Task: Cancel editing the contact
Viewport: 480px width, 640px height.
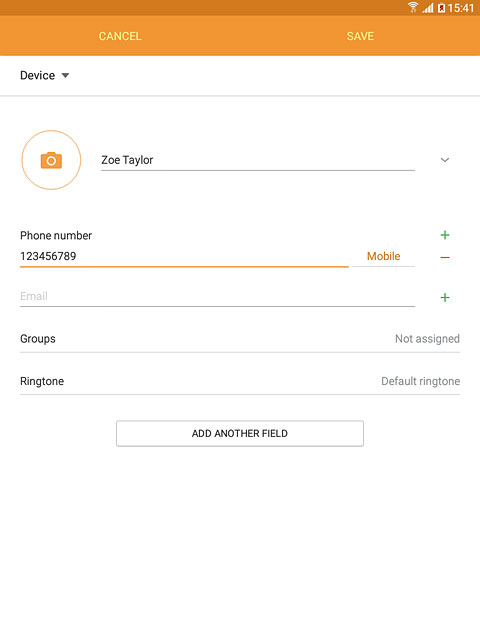Action: click(120, 36)
